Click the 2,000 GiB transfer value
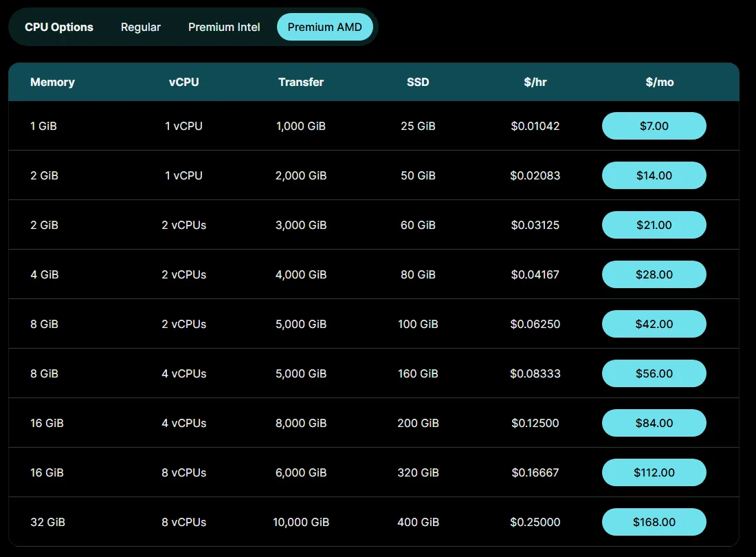This screenshot has height=557, width=756. tap(301, 175)
